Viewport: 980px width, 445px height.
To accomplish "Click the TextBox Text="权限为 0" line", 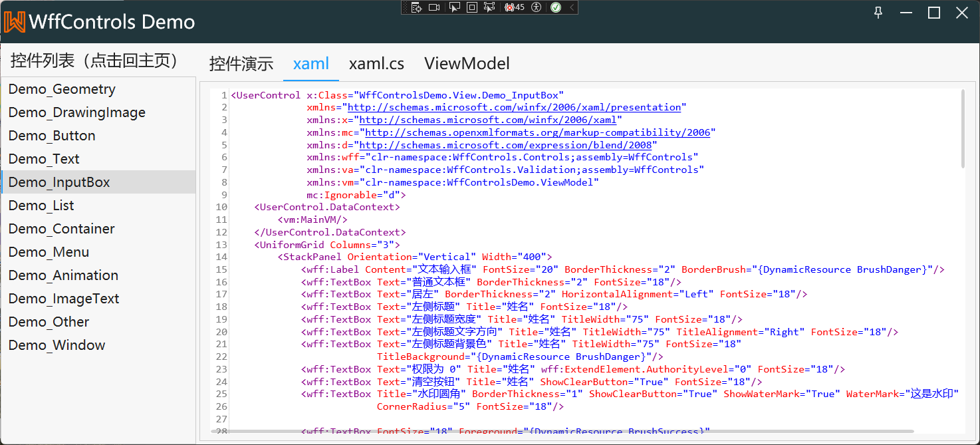I will click(573, 369).
